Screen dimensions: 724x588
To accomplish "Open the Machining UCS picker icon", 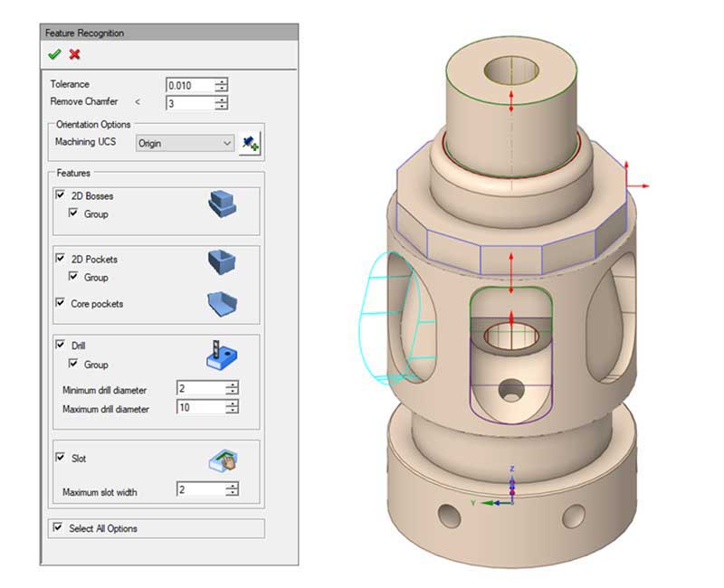I will [250, 142].
